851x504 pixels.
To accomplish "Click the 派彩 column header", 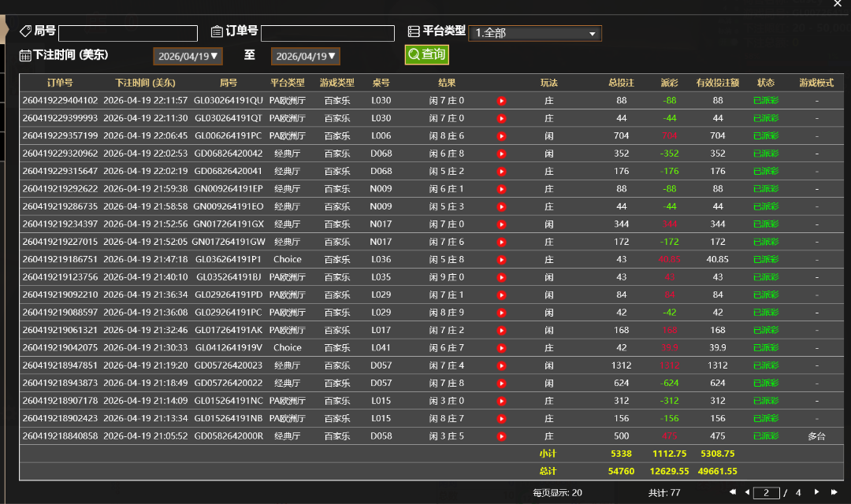I will (669, 83).
